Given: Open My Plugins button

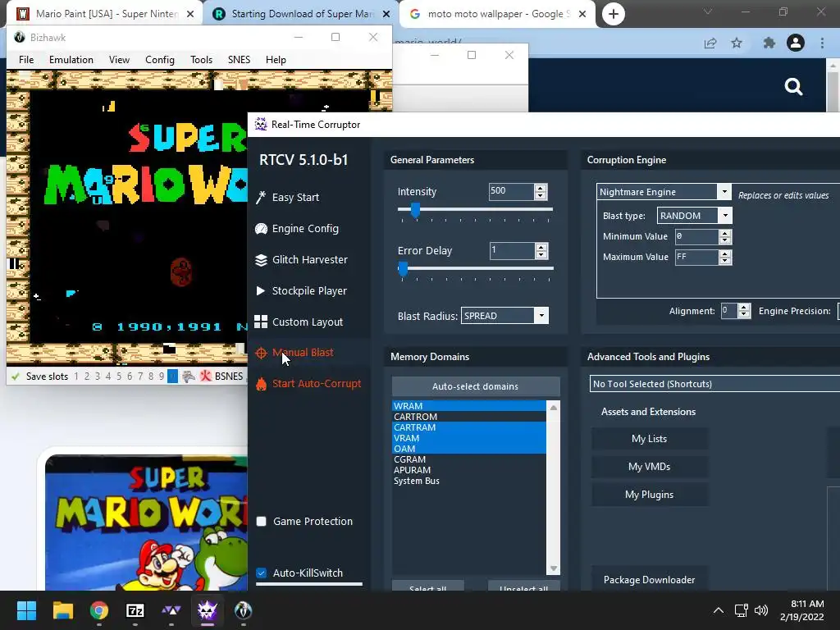Looking at the screenshot, I should tap(650, 495).
